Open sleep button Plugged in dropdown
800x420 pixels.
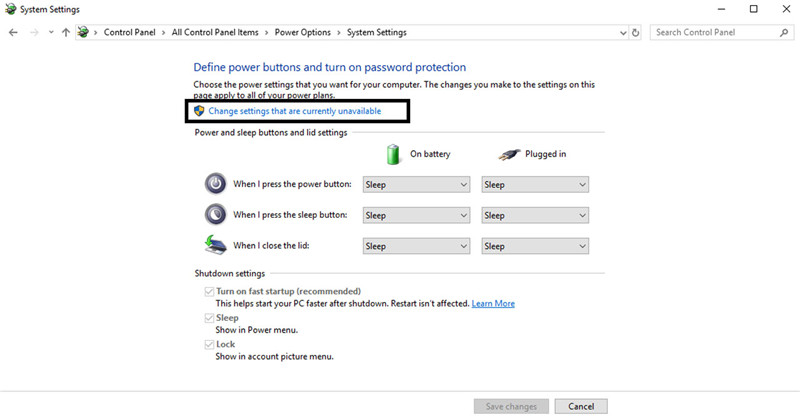(x=534, y=215)
